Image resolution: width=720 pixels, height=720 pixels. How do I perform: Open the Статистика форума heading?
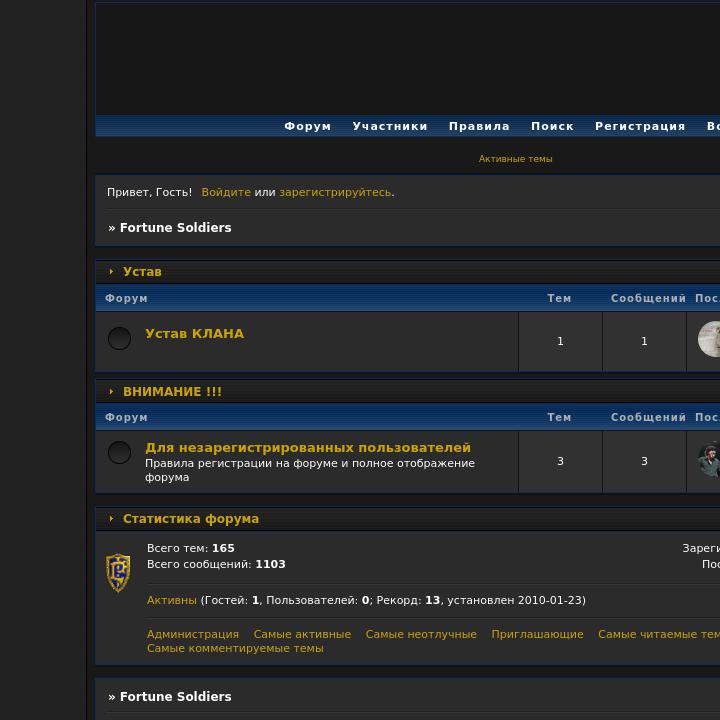[191, 518]
